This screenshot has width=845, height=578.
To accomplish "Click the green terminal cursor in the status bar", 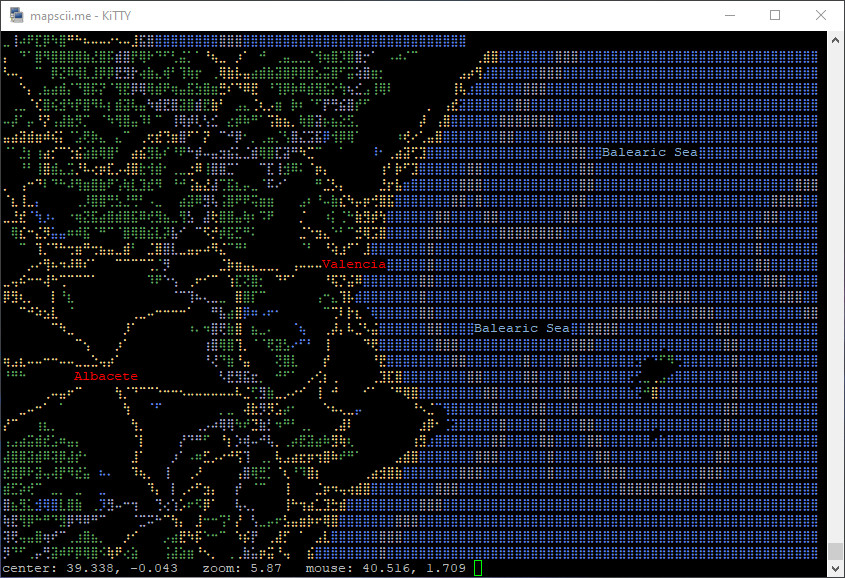I will coord(476,567).
